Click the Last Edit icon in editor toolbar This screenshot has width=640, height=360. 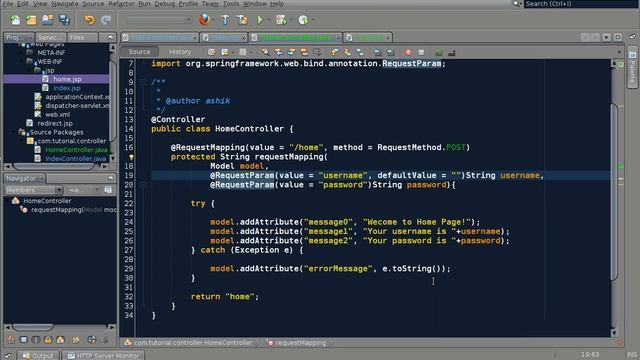[x=211, y=52]
